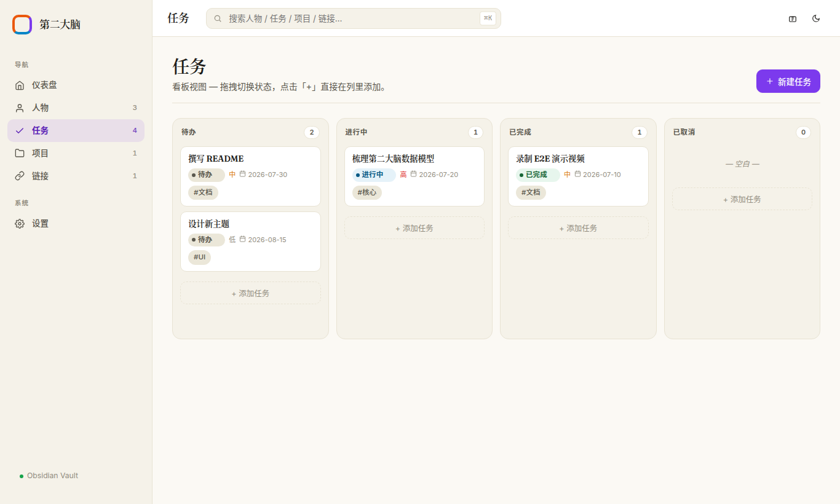This screenshot has height=504, width=840.
Task: Open the 撰写 README task card
Action: (x=250, y=176)
